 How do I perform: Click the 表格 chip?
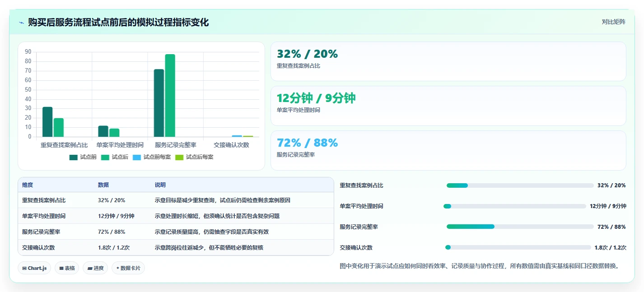click(67, 268)
